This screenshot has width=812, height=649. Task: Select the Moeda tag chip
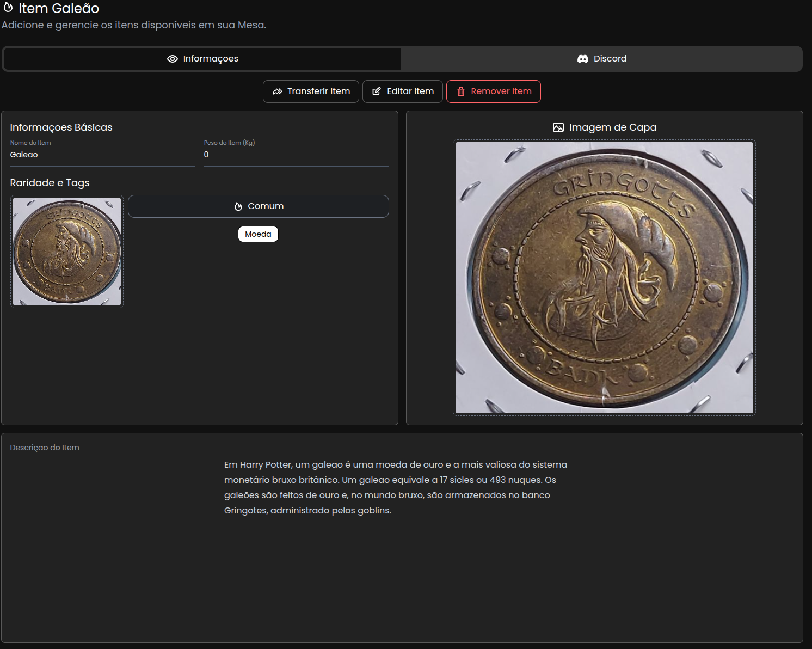click(258, 234)
